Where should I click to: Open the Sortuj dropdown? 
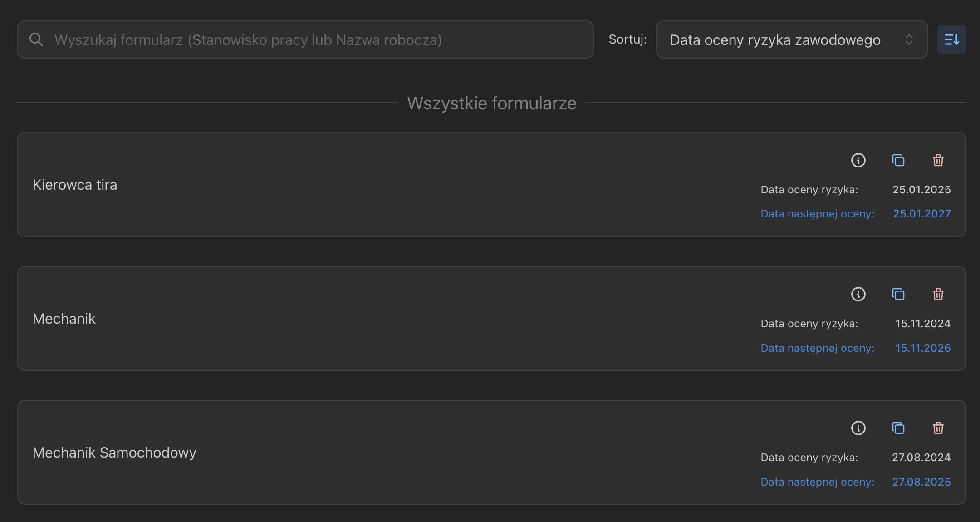tap(792, 39)
